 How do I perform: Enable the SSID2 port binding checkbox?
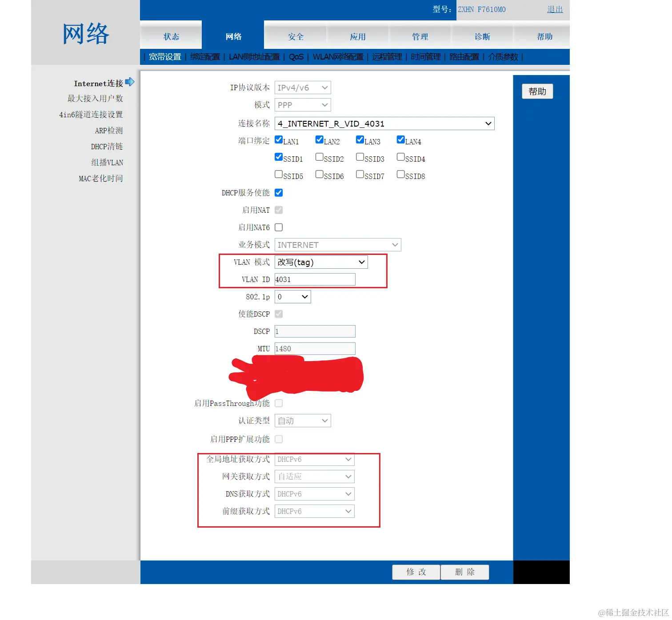[x=319, y=157]
